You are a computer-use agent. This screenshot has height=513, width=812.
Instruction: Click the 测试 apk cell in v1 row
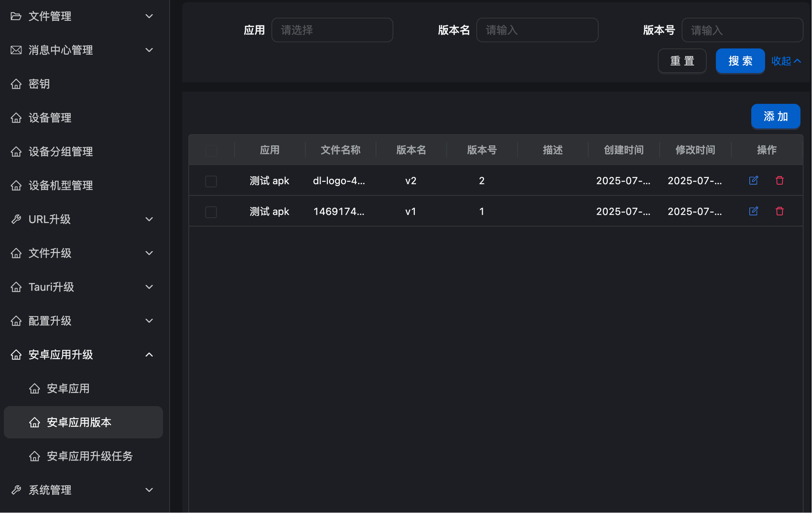[x=269, y=212]
